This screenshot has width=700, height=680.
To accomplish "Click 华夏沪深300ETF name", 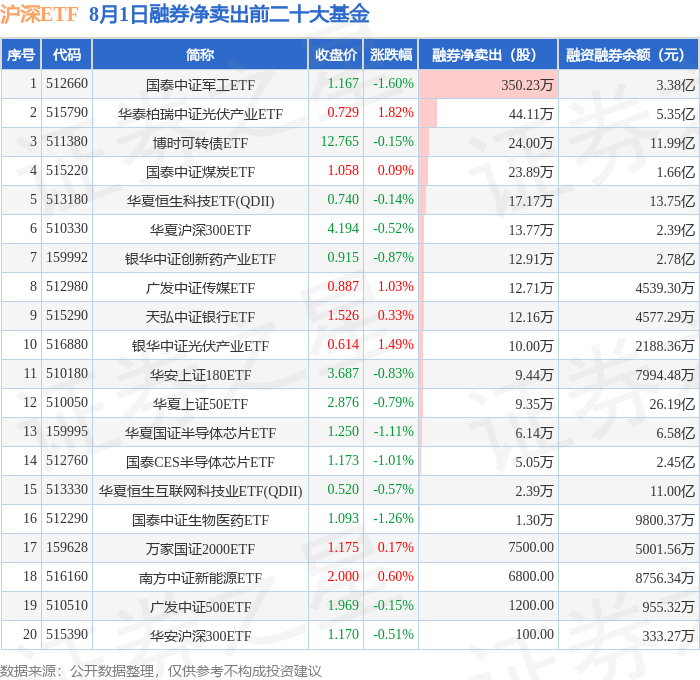I will (x=200, y=230).
